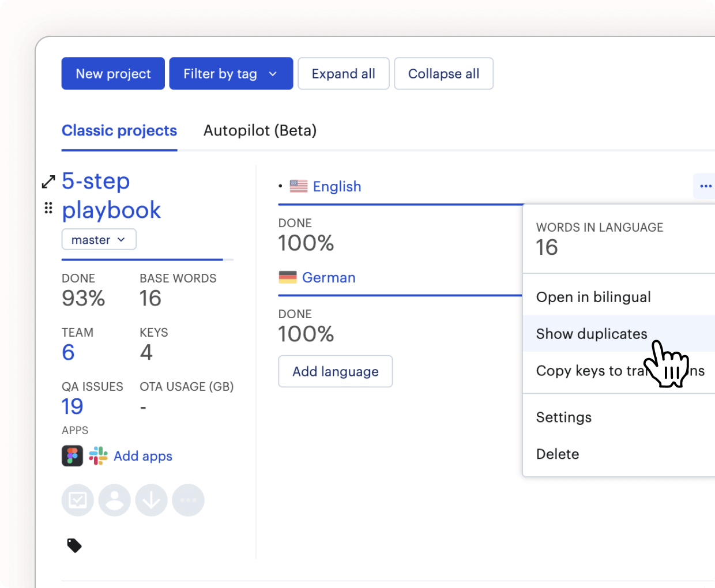The width and height of the screenshot is (715, 588).
Task: Open the Slack app integration icon
Action: coord(98,456)
